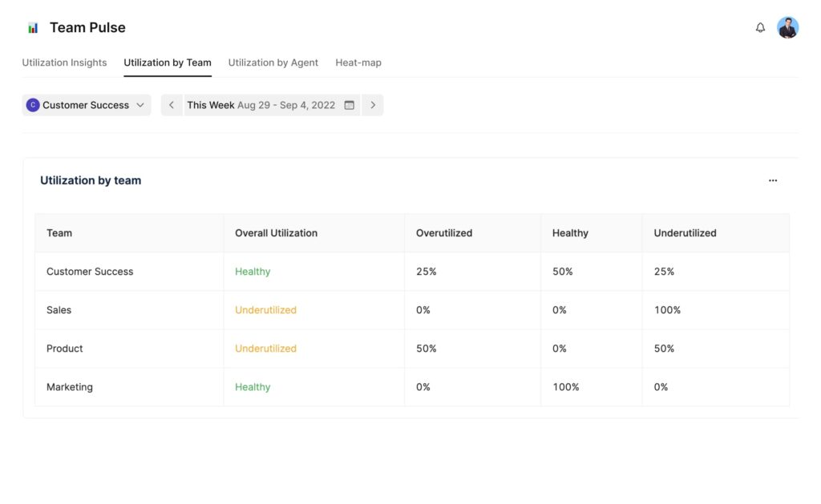This screenshot has width=821, height=504.
Task: Open the Heat-map tab
Action: 358,62
